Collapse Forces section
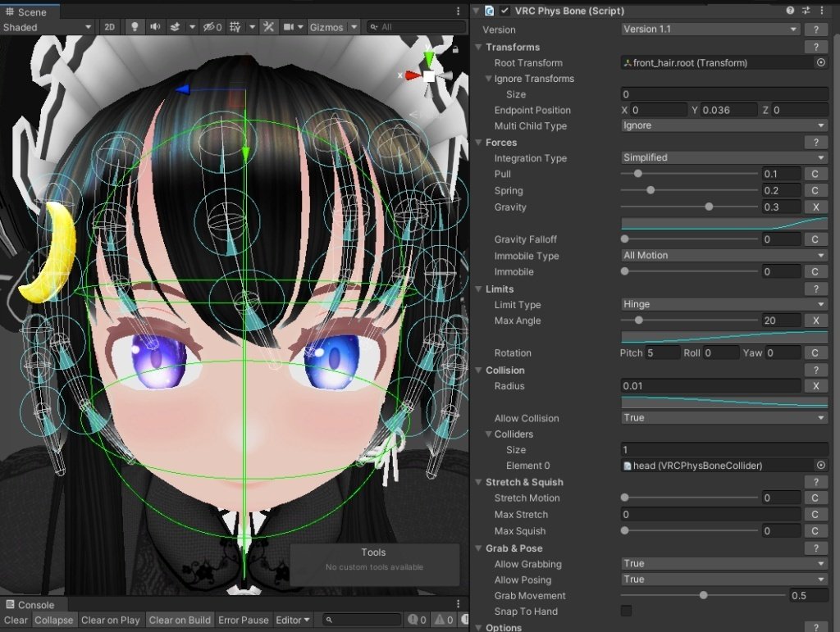Screen dimensions: 840x632 click(478, 143)
